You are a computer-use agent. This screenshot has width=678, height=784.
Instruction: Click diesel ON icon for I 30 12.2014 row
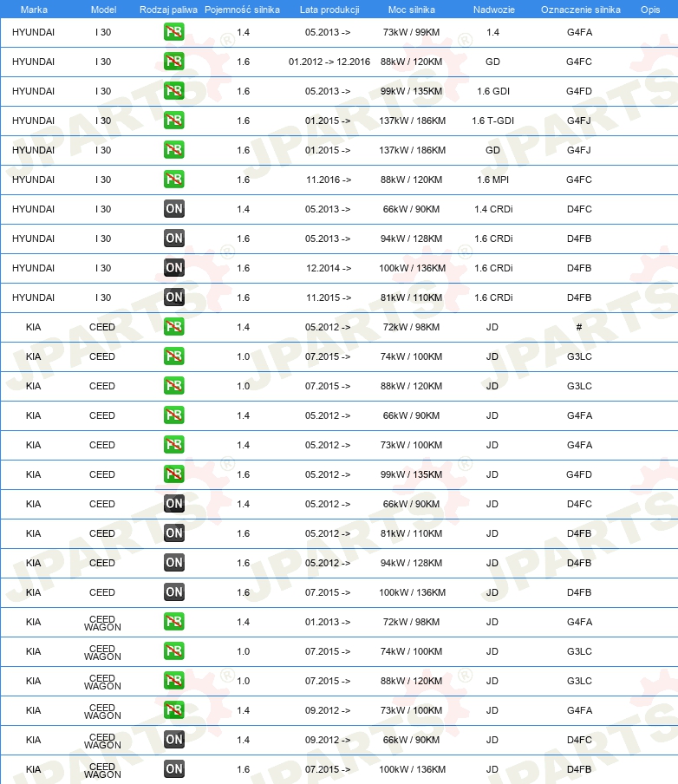174,268
